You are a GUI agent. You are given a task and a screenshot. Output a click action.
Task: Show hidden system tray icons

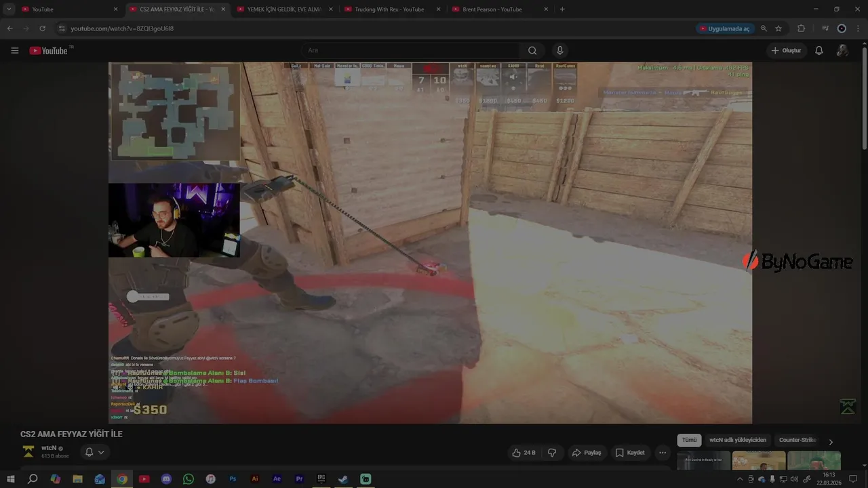pyautogui.click(x=740, y=479)
